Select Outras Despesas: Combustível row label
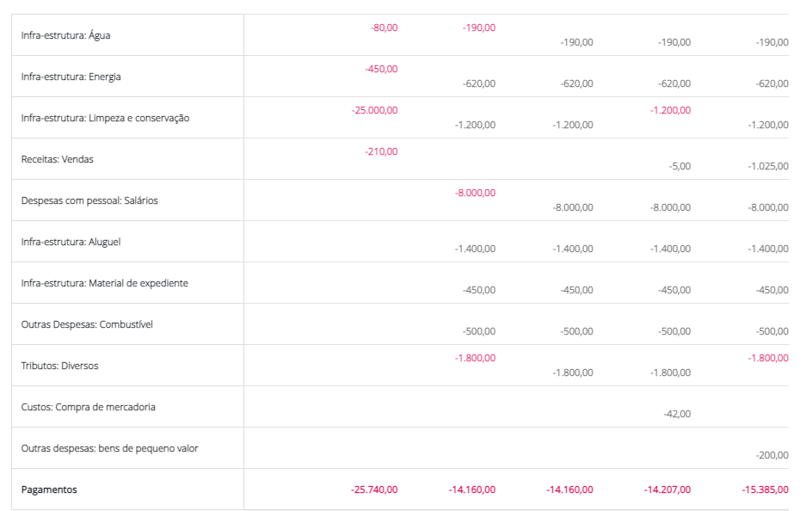This screenshot has height=511, width=812. tap(87, 324)
